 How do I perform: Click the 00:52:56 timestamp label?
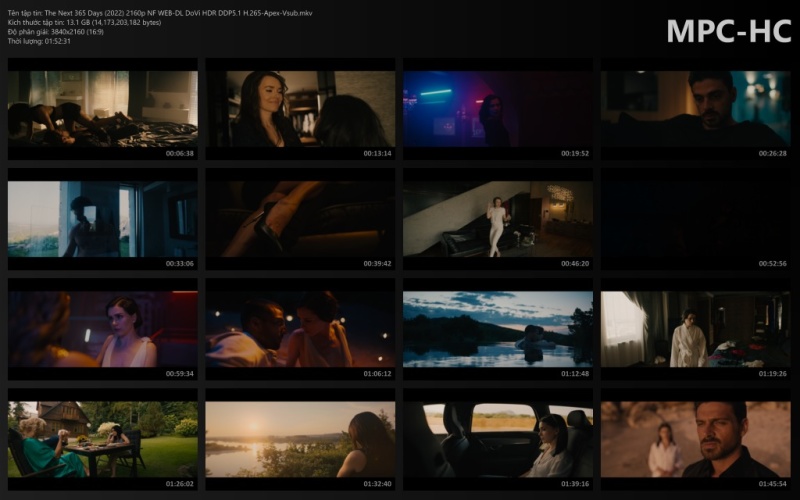point(772,263)
